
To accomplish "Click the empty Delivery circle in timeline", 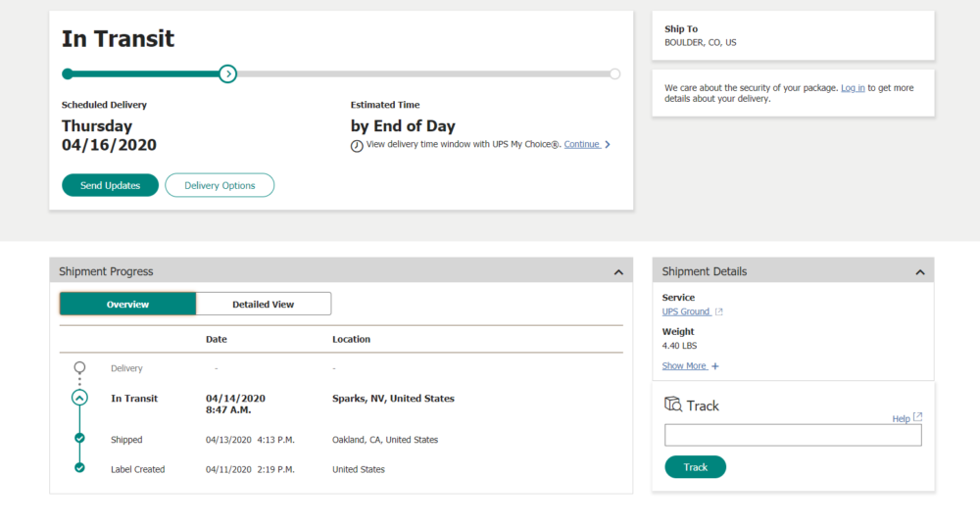I will (x=79, y=367).
